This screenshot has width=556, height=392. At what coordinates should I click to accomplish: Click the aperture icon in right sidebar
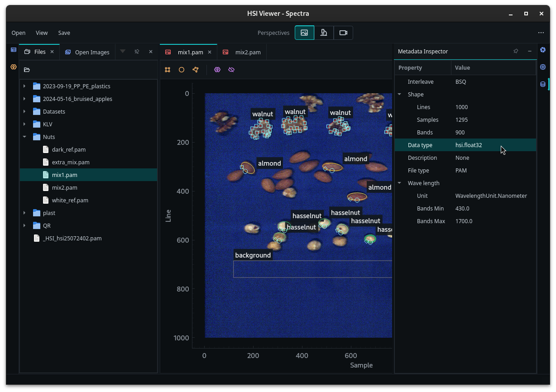click(543, 50)
